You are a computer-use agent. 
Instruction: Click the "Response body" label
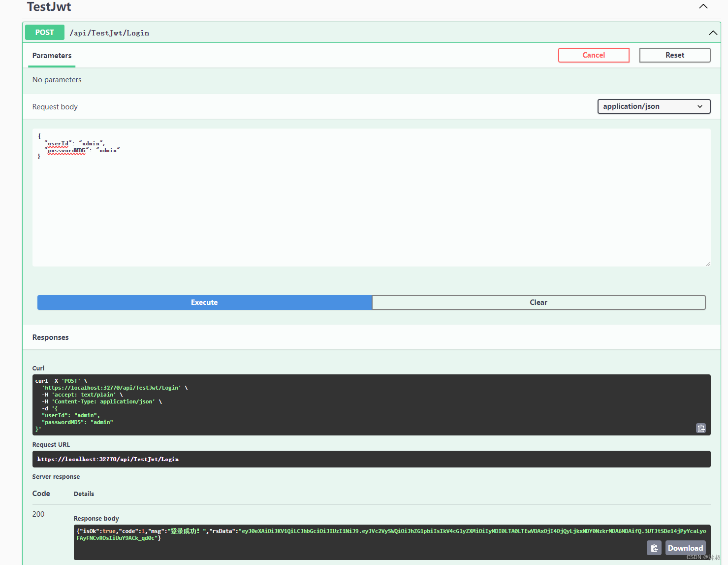click(96, 519)
